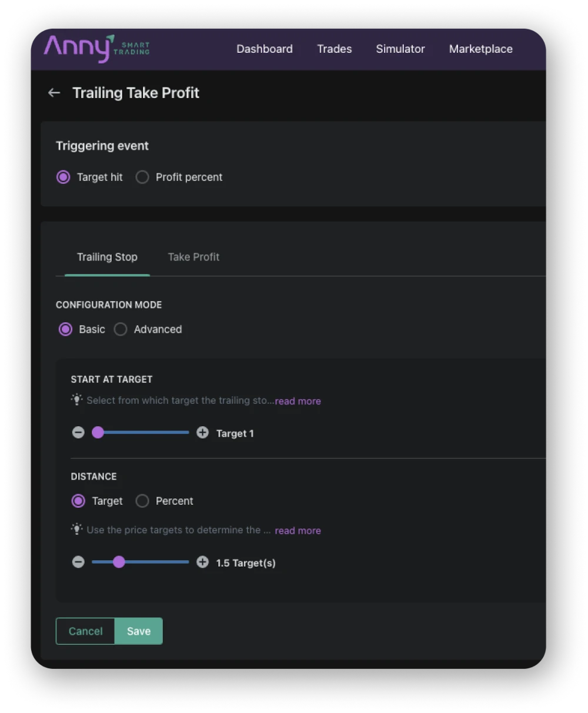Image resolution: width=588 pixels, height=713 pixels.
Task: Decrease Distance using the minus icon
Action: 78,562
